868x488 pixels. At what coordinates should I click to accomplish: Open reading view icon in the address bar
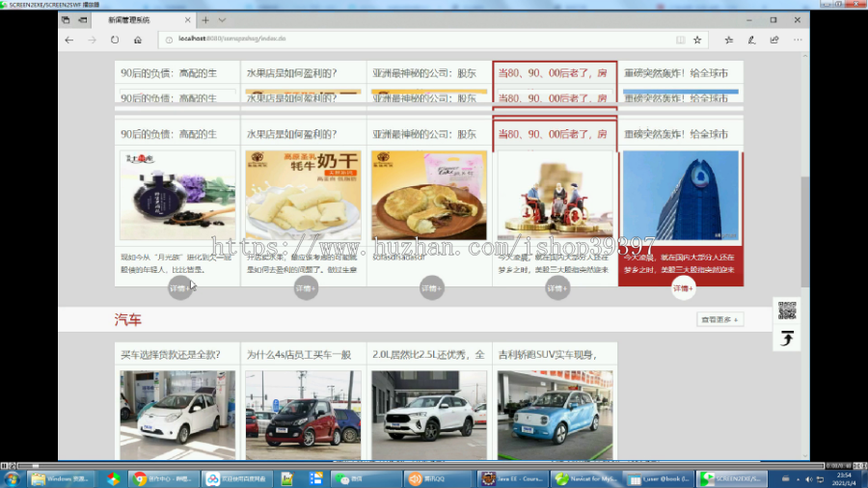pyautogui.click(x=680, y=40)
